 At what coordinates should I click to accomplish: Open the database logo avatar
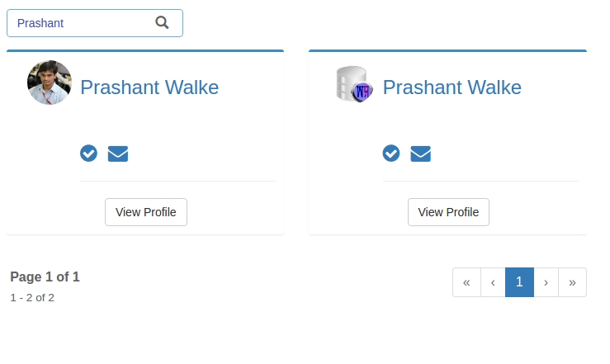(x=354, y=84)
